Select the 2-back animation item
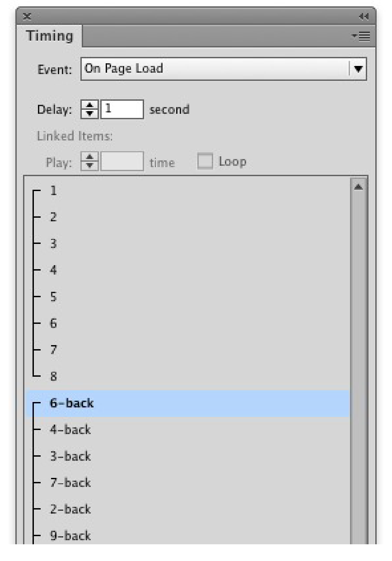This screenshot has height=561, width=392. click(x=70, y=510)
